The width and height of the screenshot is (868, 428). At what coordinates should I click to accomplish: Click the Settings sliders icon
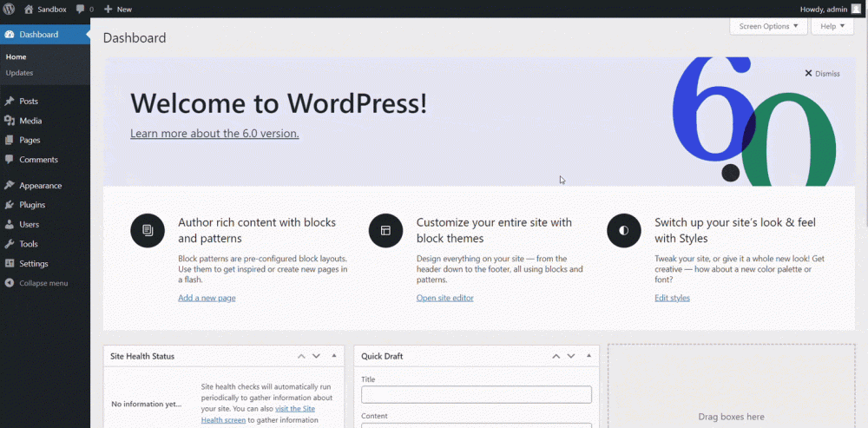point(10,264)
